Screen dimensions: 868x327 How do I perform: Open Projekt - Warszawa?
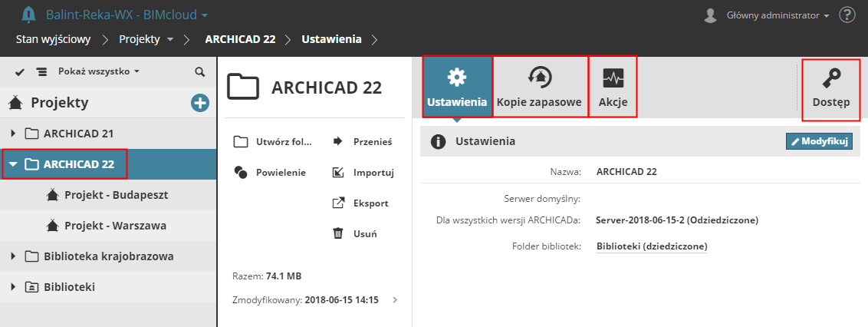coord(108,226)
